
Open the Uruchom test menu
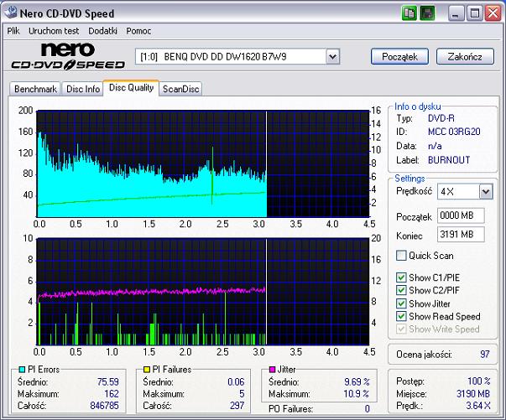[54, 31]
